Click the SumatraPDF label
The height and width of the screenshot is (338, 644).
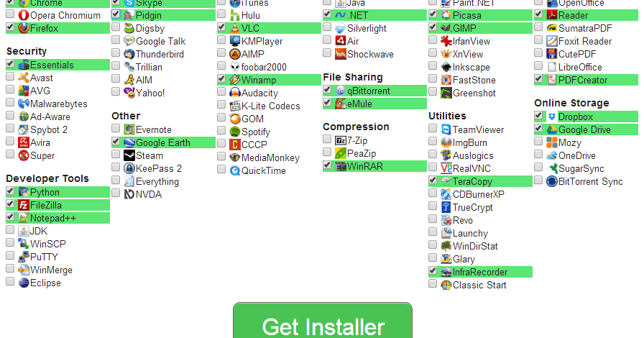(585, 28)
